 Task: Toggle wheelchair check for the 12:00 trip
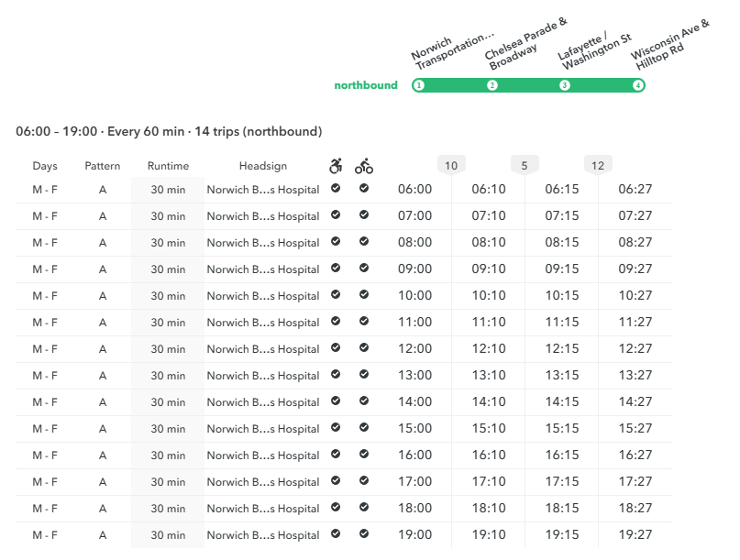tap(336, 347)
